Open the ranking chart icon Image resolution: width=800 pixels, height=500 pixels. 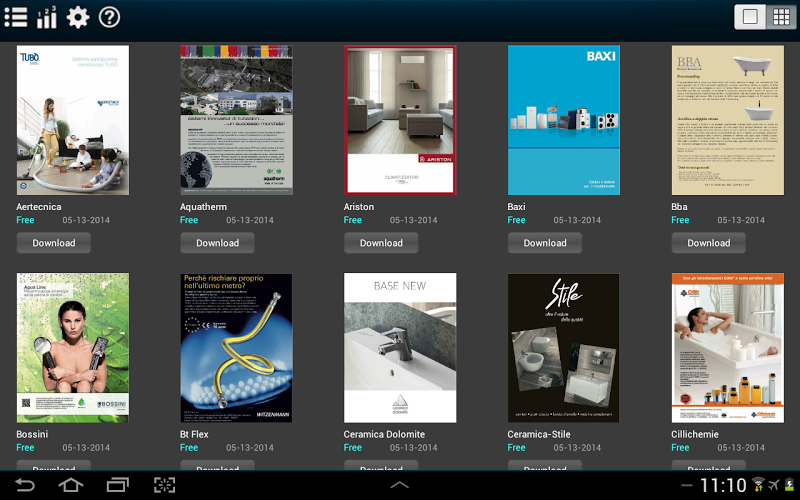point(46,17)
